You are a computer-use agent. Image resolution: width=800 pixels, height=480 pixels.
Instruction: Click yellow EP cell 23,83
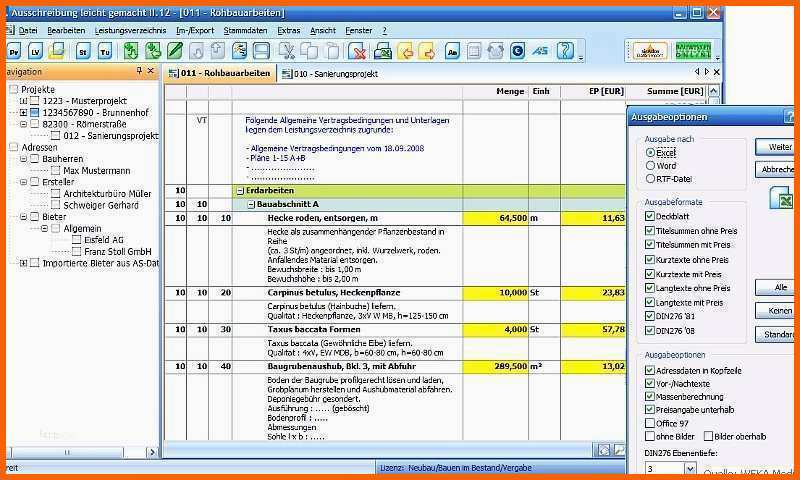click(x=593, y=293)
